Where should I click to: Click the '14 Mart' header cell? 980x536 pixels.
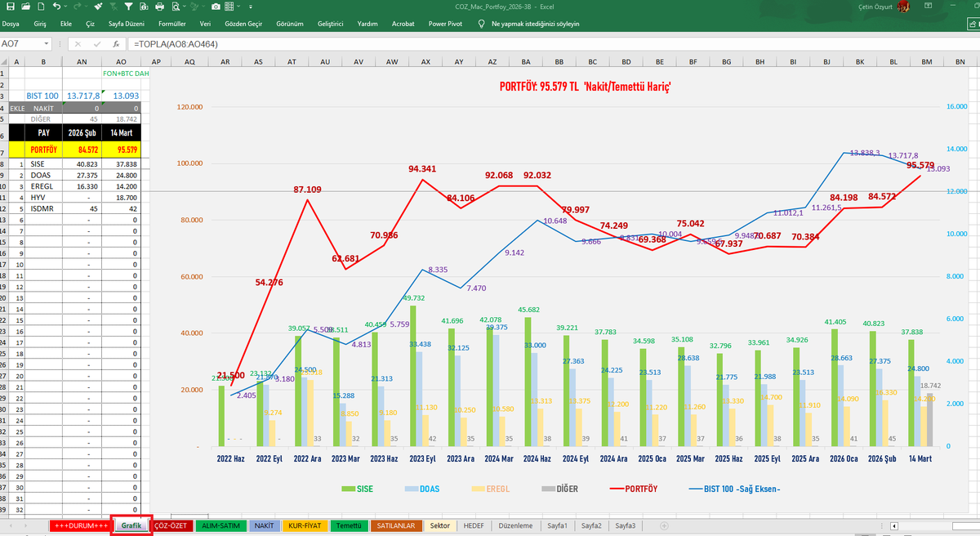click(x=121, y=132)
